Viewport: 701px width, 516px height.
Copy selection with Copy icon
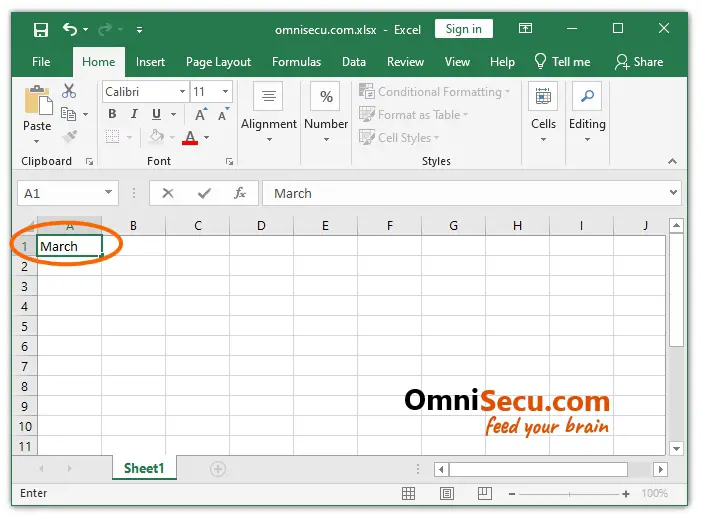(x=68, y=114)
